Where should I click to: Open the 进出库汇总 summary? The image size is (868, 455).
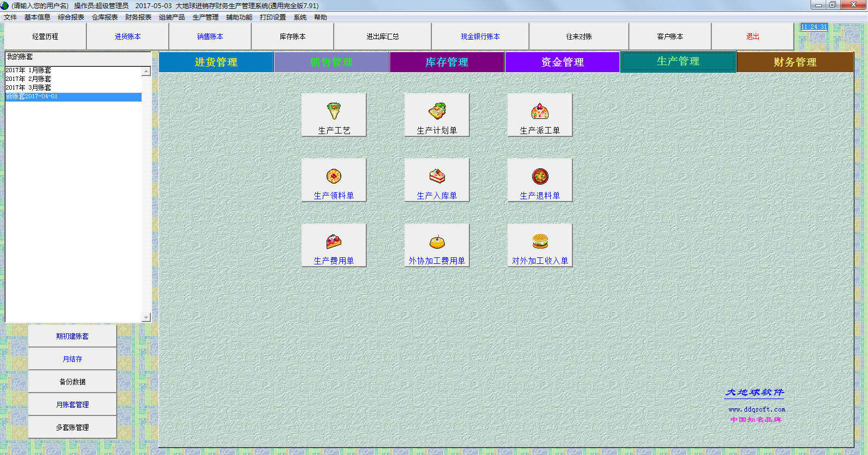[382, 36]
